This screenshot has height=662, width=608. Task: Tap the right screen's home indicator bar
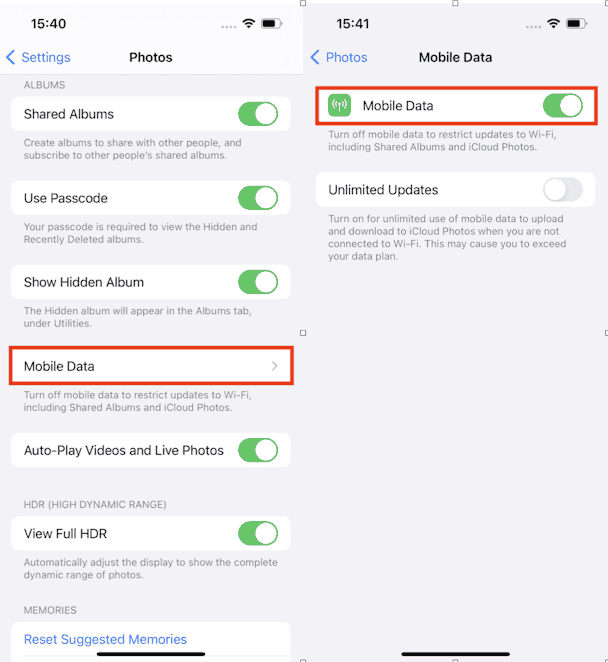(455, 654)
